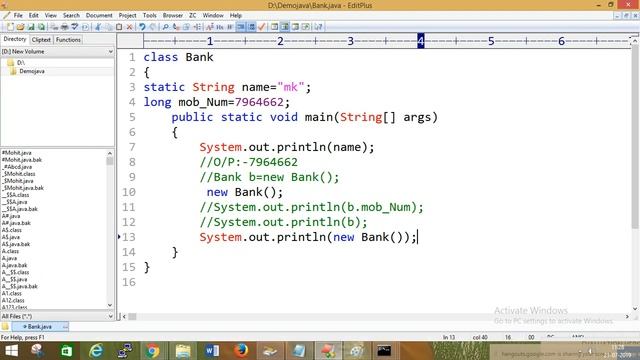This screenshot has width=640, height=360.
Task: Click line number 7 in the gutter
Action: click(132, 147)
